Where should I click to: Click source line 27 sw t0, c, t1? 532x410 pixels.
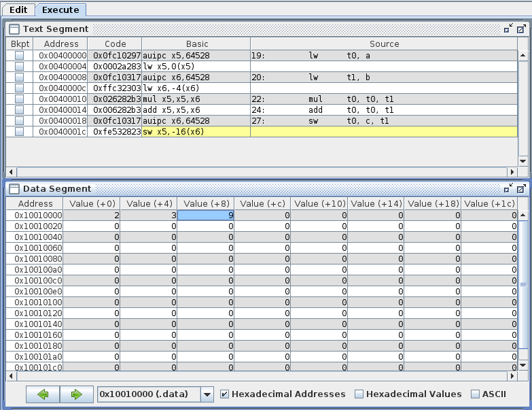click(384, 120)
